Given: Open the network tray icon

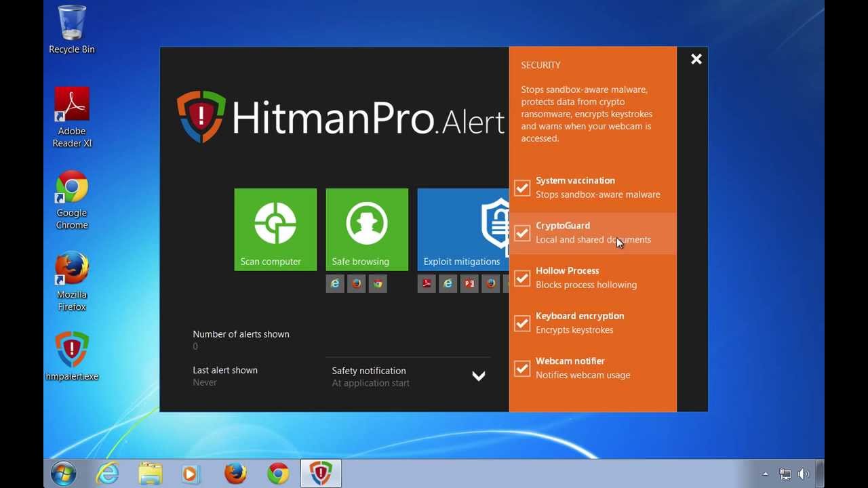Looking at the screenshot, I should coord(785,474).
